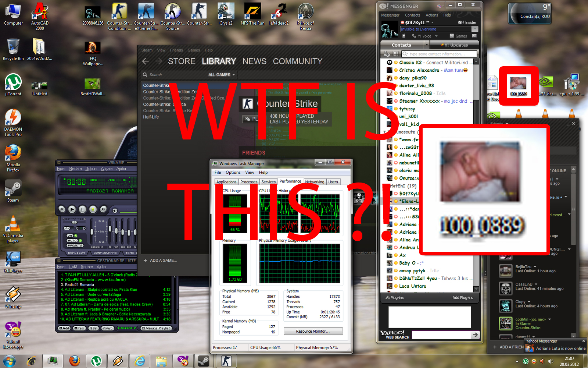Viewport: 588px width, 368px height.
Task: Open Winamp Redare menu
Action: coord(75,169)
